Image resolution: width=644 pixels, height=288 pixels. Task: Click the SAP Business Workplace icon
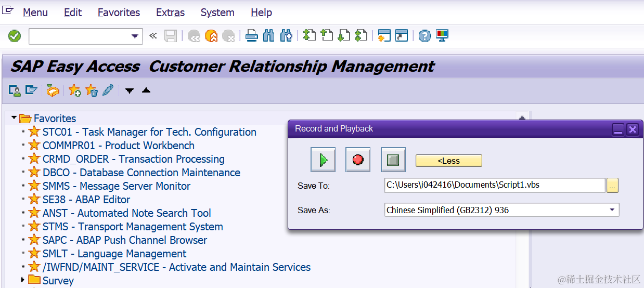[53, 90]
